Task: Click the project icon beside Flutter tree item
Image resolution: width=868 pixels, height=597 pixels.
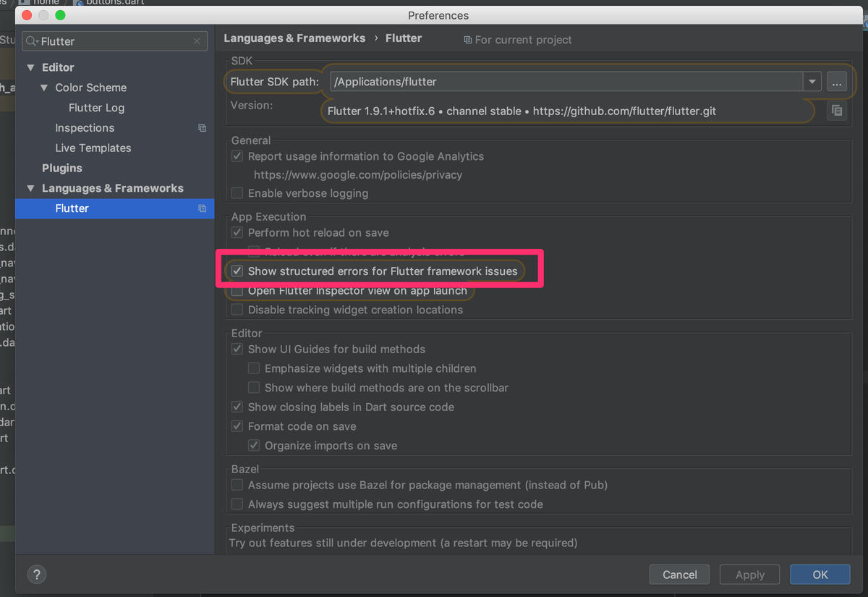Action: [x=203, y=208]
